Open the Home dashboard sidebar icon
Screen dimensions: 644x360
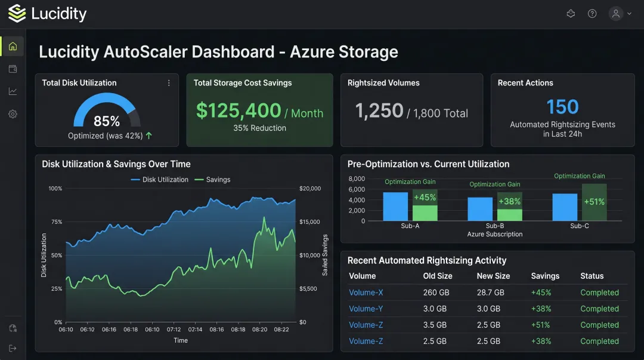pyautogui.click(x=13, y=46)
